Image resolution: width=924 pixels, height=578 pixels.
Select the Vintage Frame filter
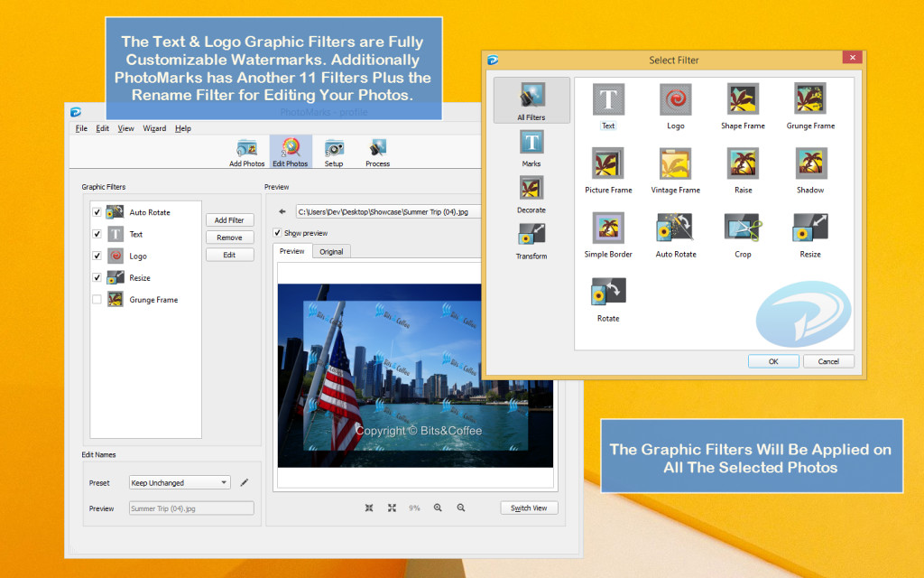click(x=675, y=171)
